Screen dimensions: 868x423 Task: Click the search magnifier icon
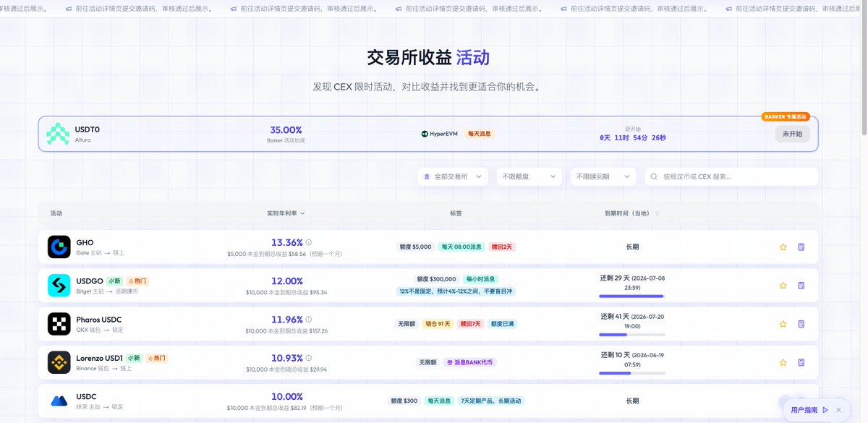click(654, 176)
